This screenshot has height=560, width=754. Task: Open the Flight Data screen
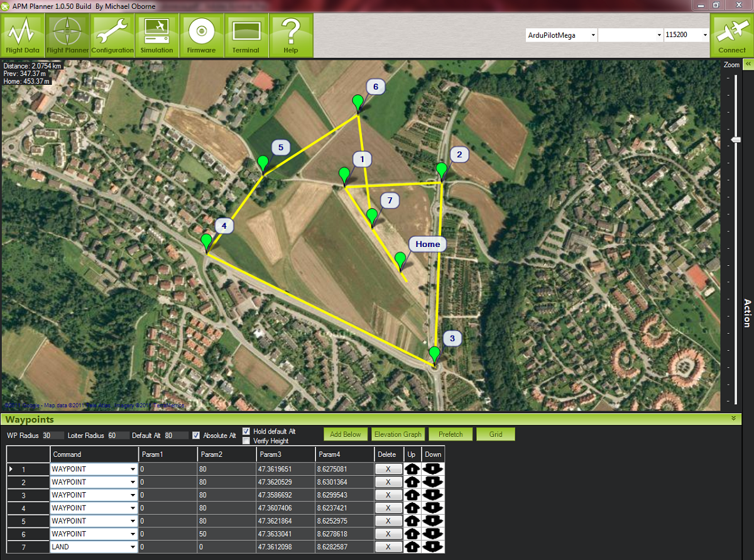[23, 35]
